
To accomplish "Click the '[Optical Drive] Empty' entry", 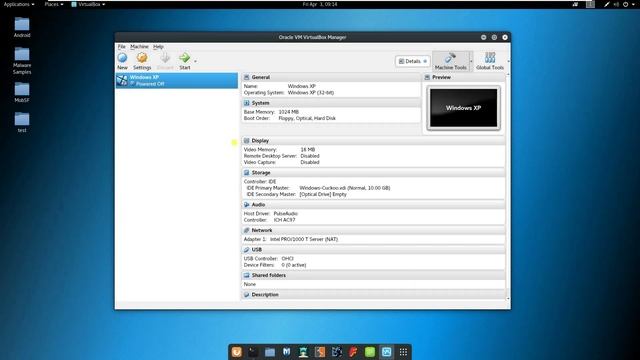I will click(x=323, y=194).
